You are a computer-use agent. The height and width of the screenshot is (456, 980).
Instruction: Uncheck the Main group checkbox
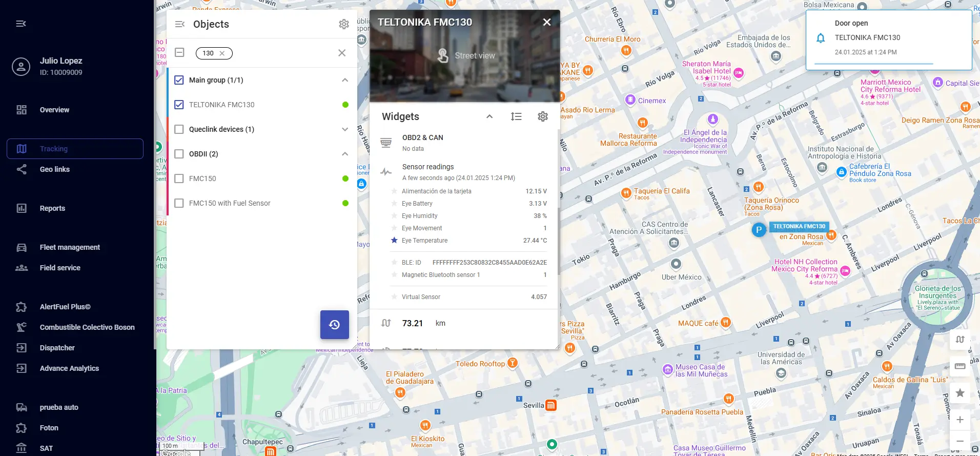[179, 80]
